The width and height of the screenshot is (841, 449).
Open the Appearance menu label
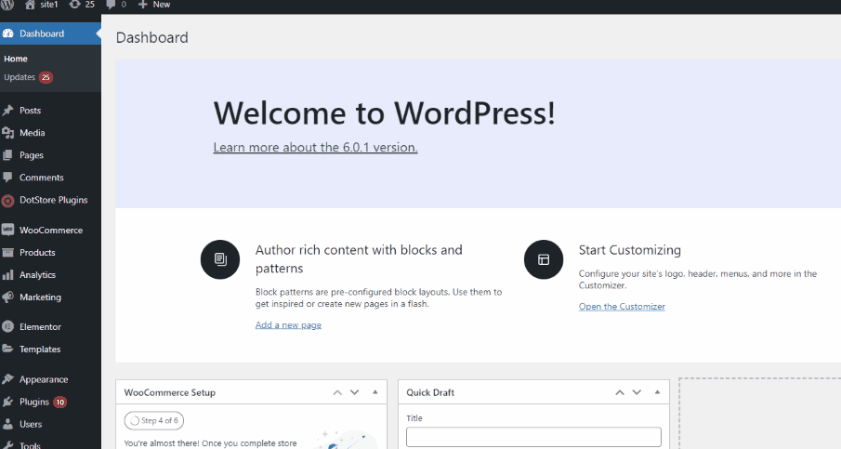point(44,379)
